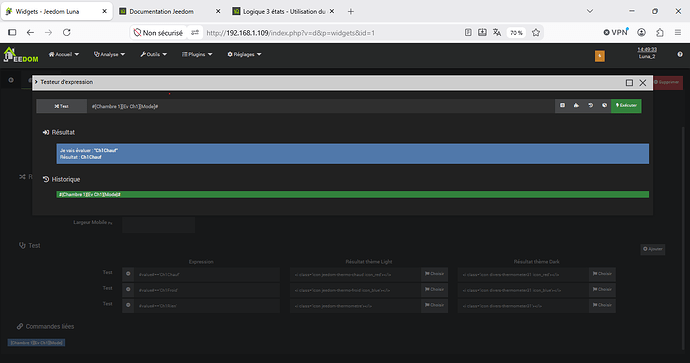
Task: Open the Réglages menu
Action: point(244,55)
